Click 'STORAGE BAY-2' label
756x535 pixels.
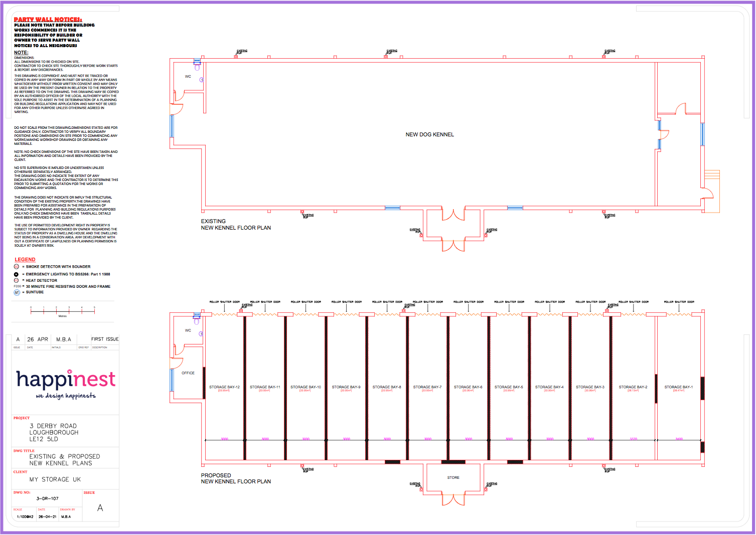tap(633, 387)
